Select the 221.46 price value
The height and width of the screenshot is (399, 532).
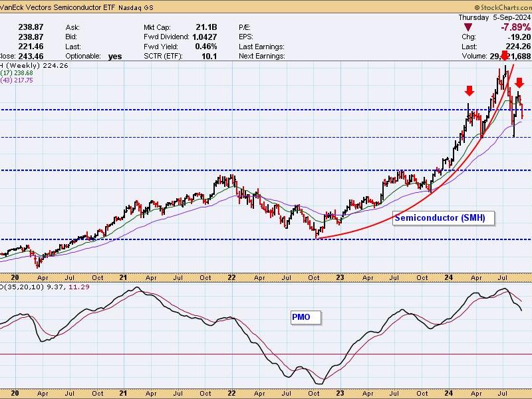pos(31,47)
